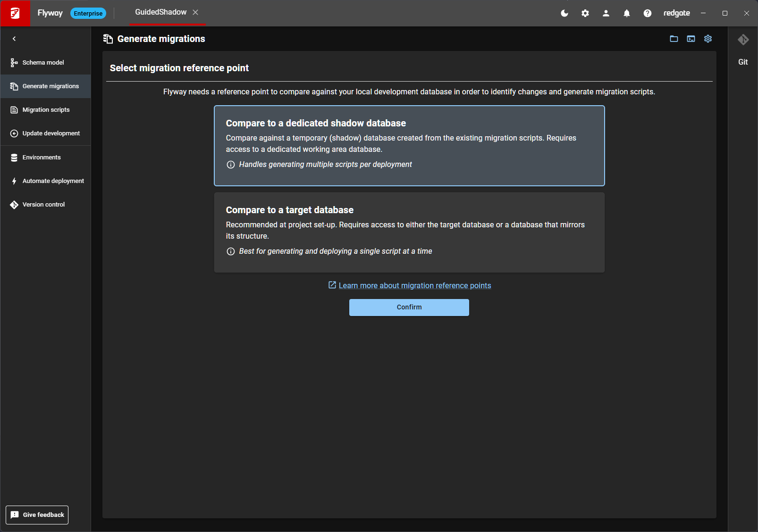Select the GuidedShadow project tab
This screenshot has height=532, width=758.
(160, 13)
